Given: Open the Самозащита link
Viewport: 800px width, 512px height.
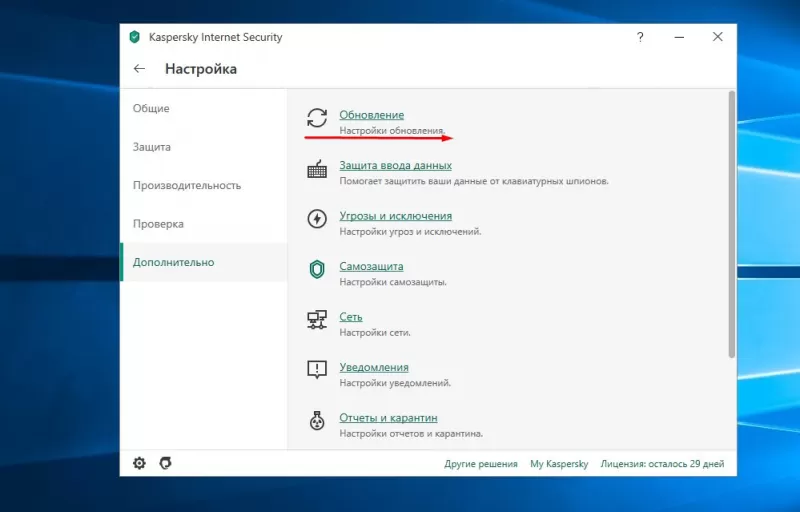Looking at the screenshot, I should [371, 266].
